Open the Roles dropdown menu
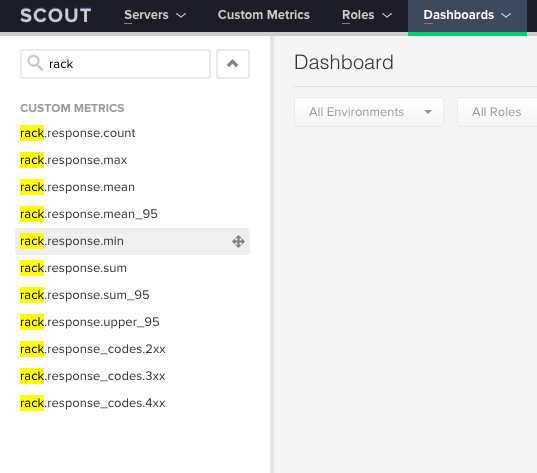 [x=366, y=15]
